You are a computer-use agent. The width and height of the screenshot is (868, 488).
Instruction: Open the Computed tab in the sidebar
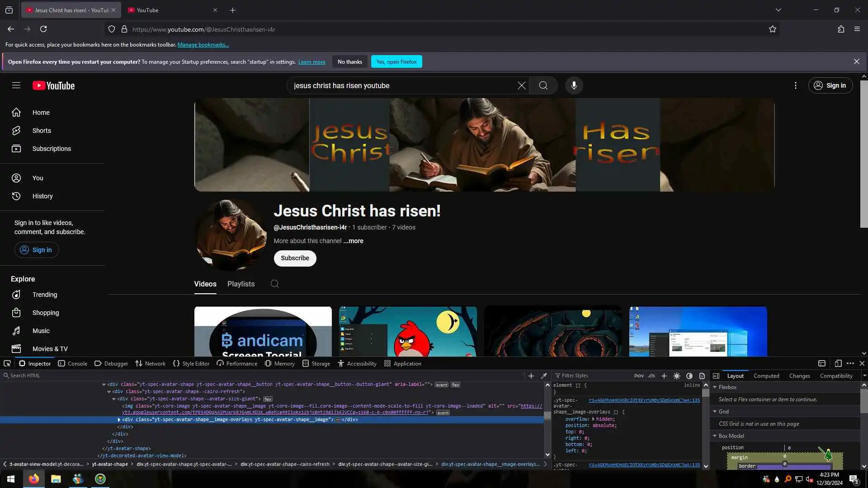click(x=766, y=375)
